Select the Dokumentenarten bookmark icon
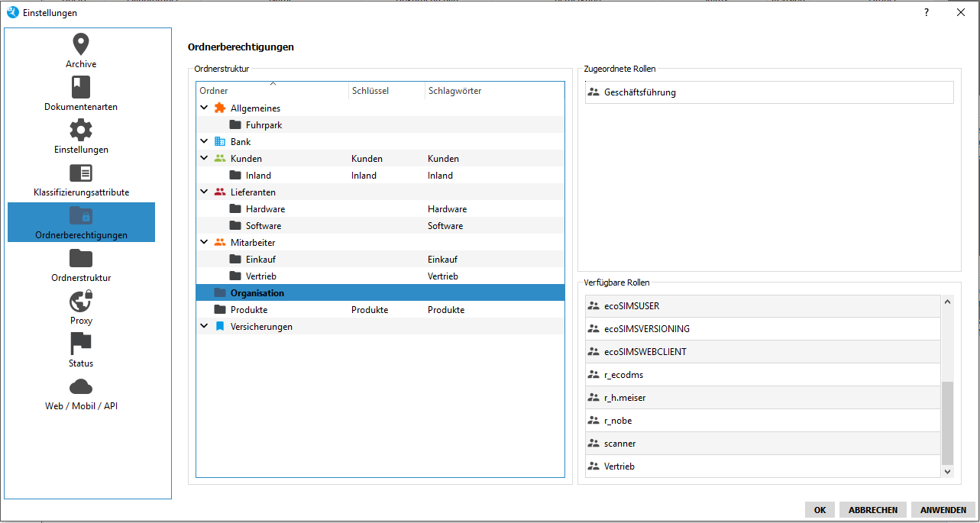Screen dimensions: 980x523 coord(81,87)
